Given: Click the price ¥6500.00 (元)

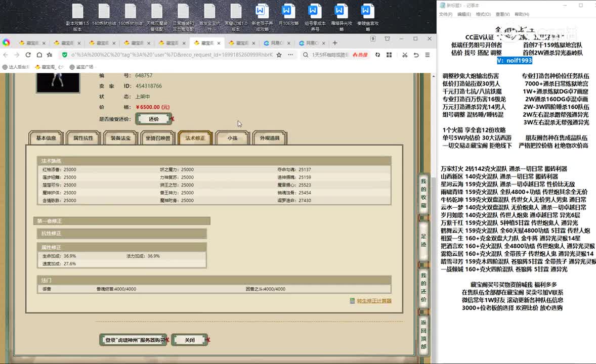Looking at the screenshot, I should [x=153, y=107].
